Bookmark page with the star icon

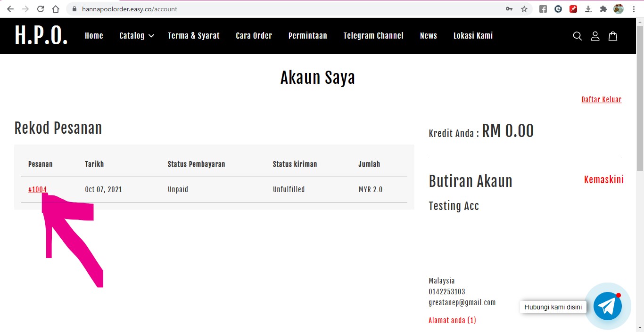click(524, 9)
